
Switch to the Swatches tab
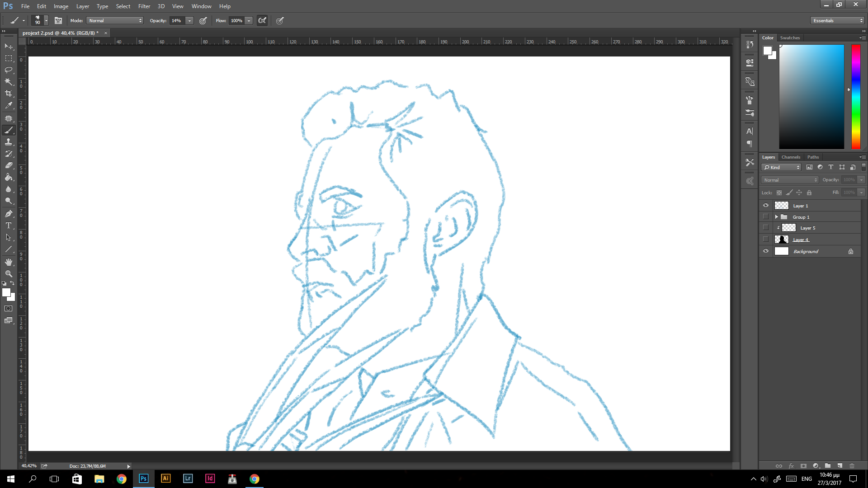(790, 38)
